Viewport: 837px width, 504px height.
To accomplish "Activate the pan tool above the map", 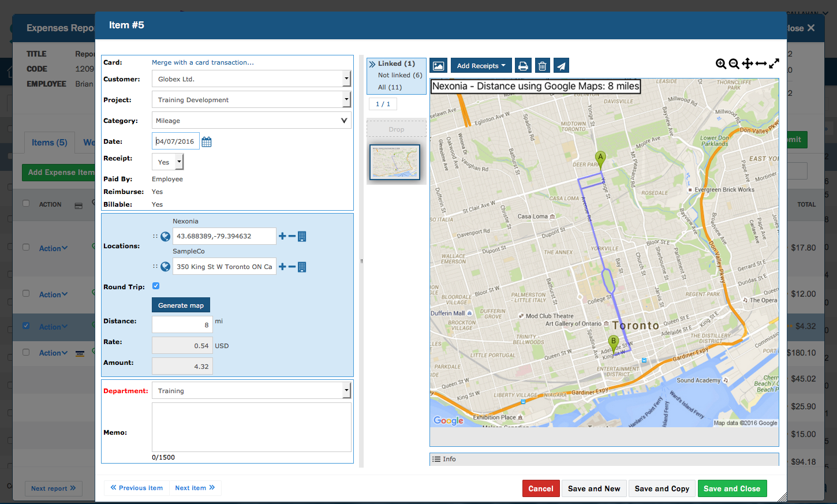I will [746, 64].
